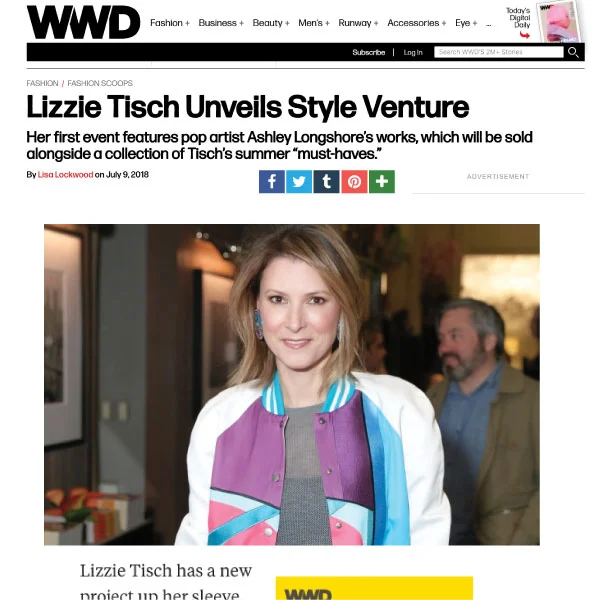
Task: Go to WWD home via logo
Action: 83,22
